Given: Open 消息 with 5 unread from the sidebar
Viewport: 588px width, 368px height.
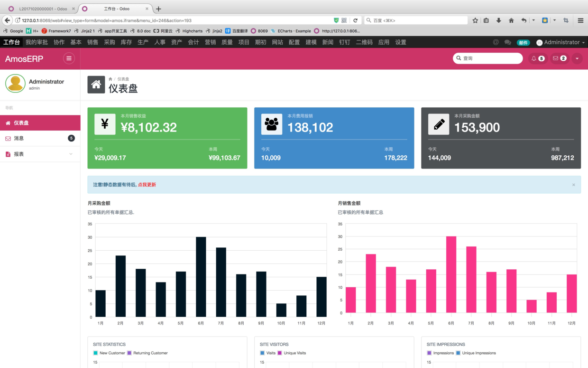Looking at the screenshot, I should coord(40,138).
